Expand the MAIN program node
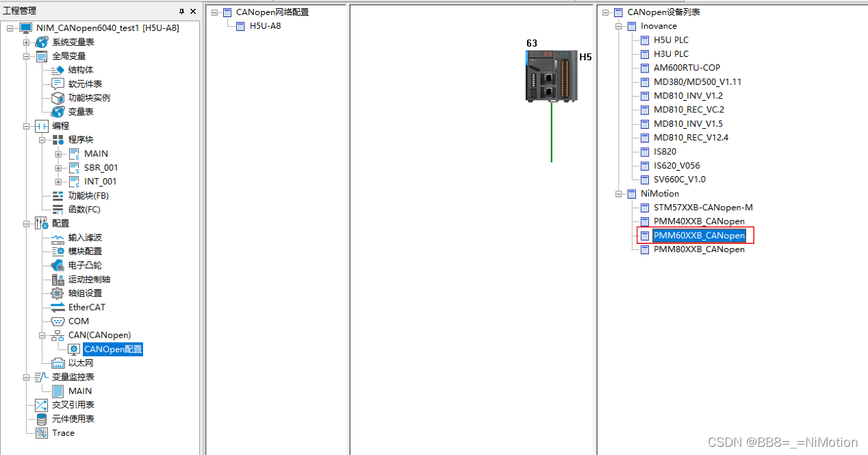 click(x=58, y=153)
